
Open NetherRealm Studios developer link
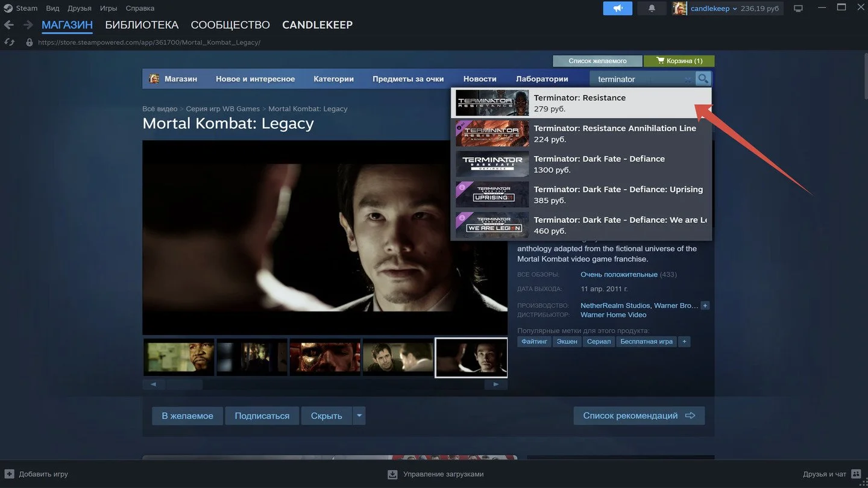click(615, 305)
